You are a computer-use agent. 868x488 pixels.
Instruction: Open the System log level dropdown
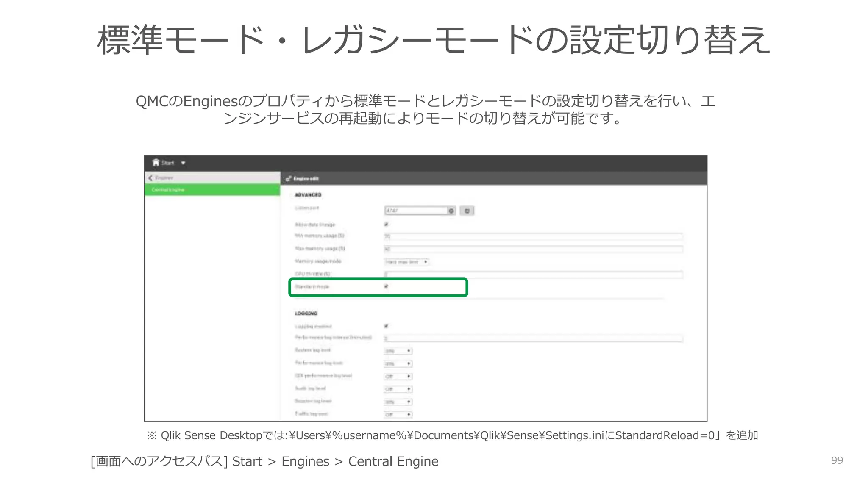pyautogui.click(x=398, y=351)
